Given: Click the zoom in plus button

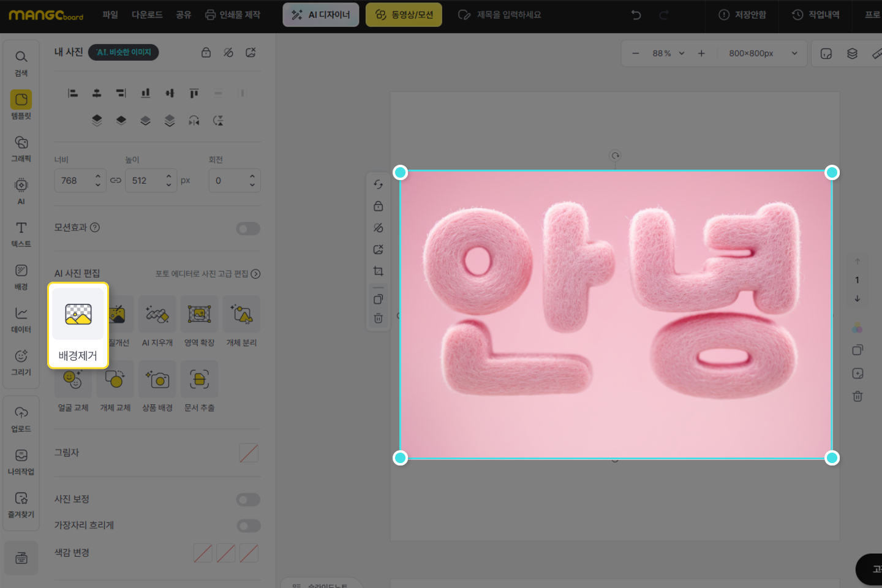Looking at the screenshot, I should [x=701, y=53].
